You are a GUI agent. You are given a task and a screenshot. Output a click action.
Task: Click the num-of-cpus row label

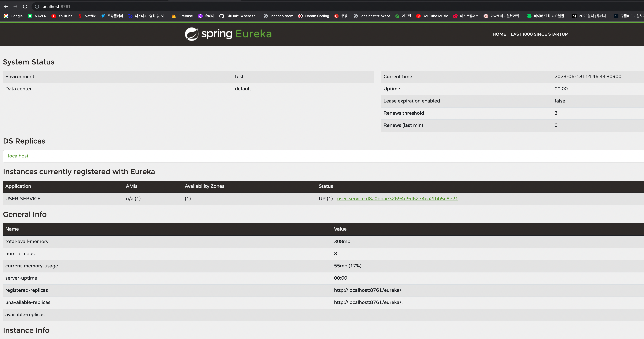tap(20, 254)
